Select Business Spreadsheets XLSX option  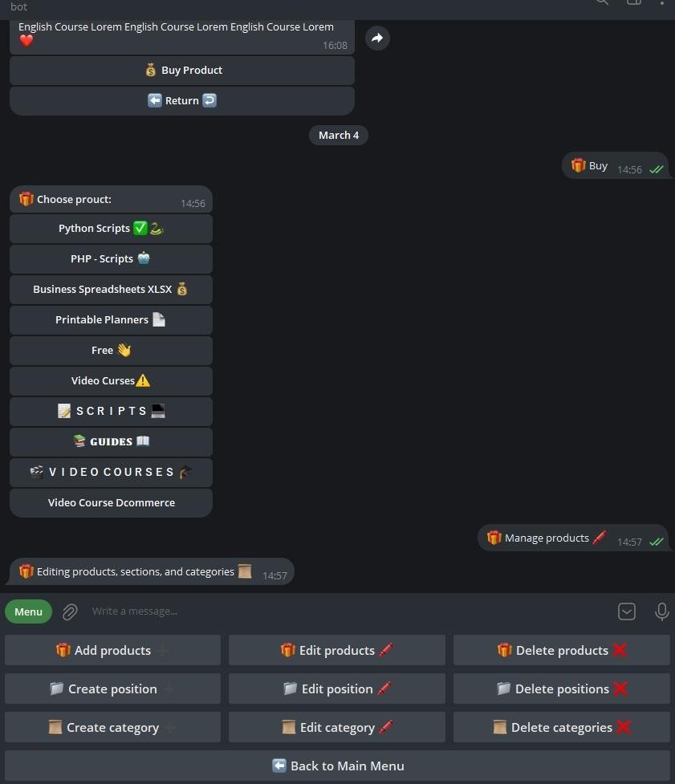coord(111,290)
